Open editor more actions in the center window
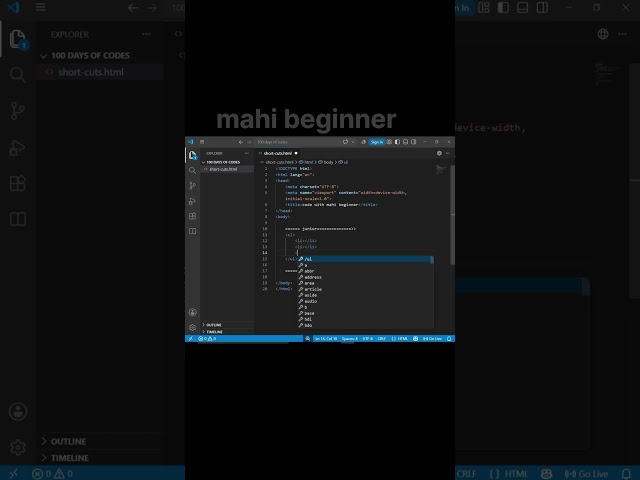 point(448,153)
